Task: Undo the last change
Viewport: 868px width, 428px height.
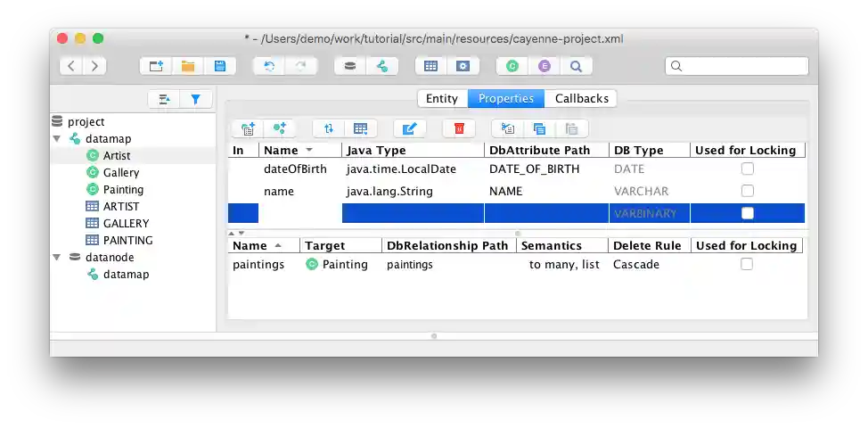Action: tap(270, 67)
